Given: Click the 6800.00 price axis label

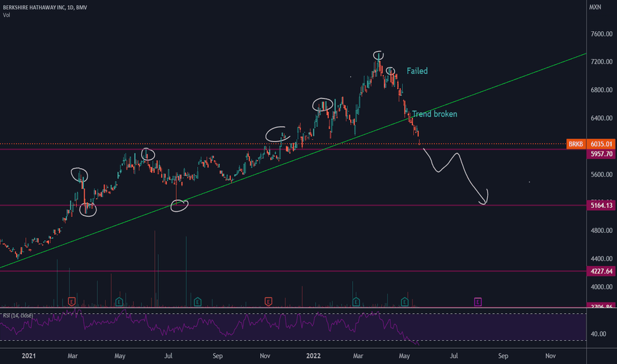Looking at the screenshot, I should coord(601,90).
